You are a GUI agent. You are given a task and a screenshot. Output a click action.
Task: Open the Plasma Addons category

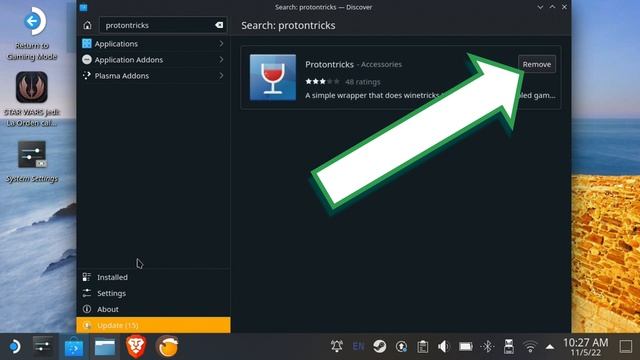pos(153,76)
